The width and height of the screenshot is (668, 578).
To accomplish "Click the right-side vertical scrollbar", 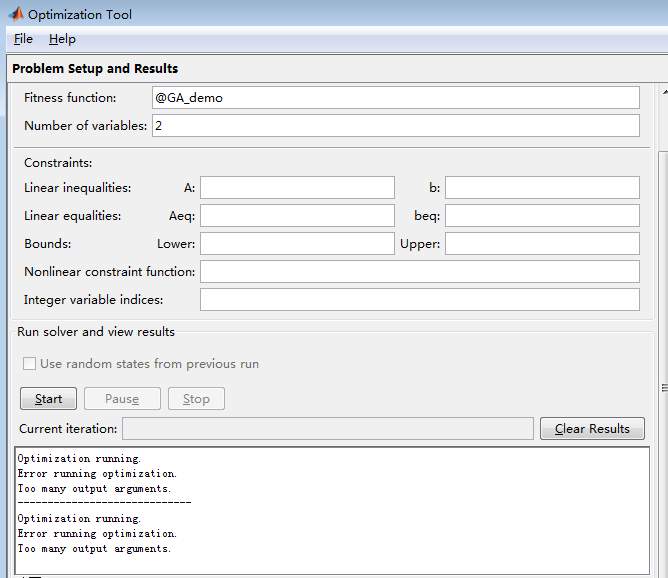I will pos(663,332).
